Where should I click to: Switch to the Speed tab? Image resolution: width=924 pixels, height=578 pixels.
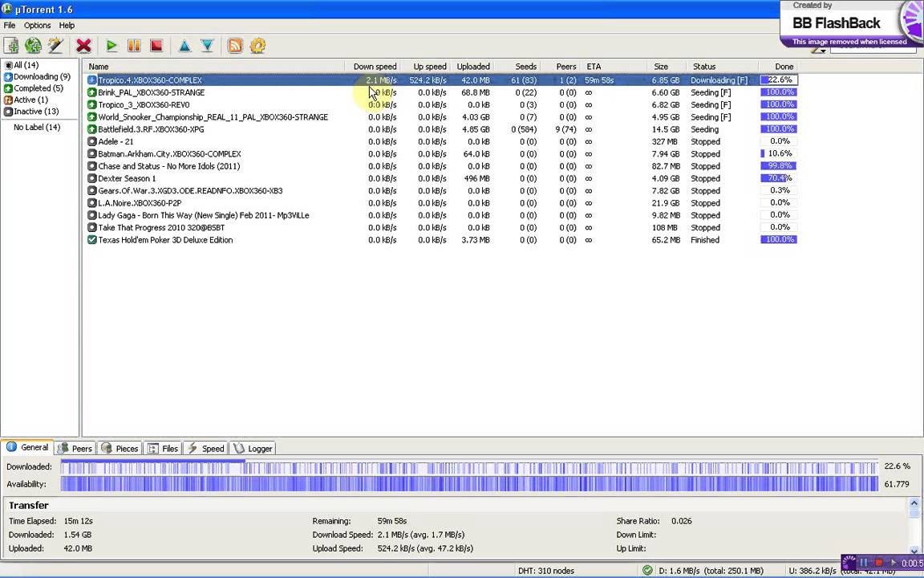pyautogui.click(x=205, y=448)
